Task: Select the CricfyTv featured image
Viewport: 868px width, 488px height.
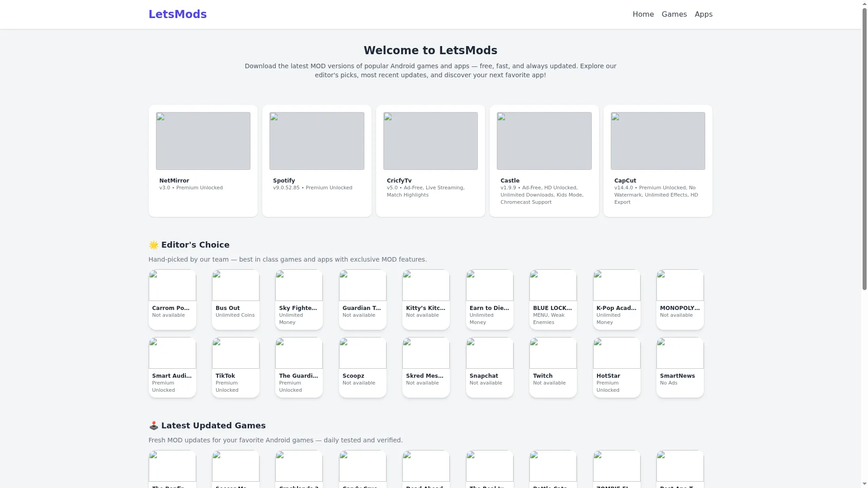Action: pyautogui.click(x=430, y=141)
